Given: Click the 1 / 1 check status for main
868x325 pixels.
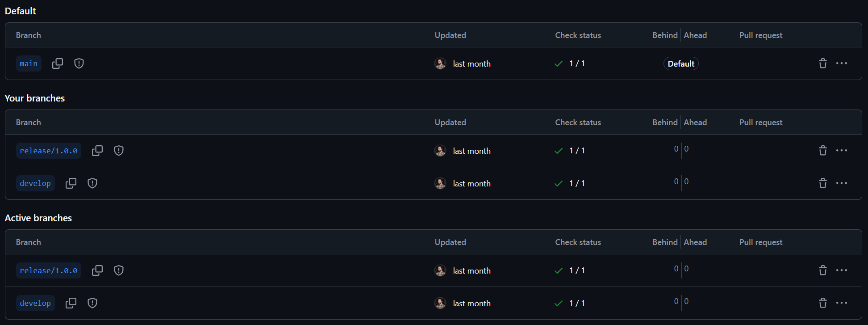Looking at the screenshot, I should coord(577,63).
